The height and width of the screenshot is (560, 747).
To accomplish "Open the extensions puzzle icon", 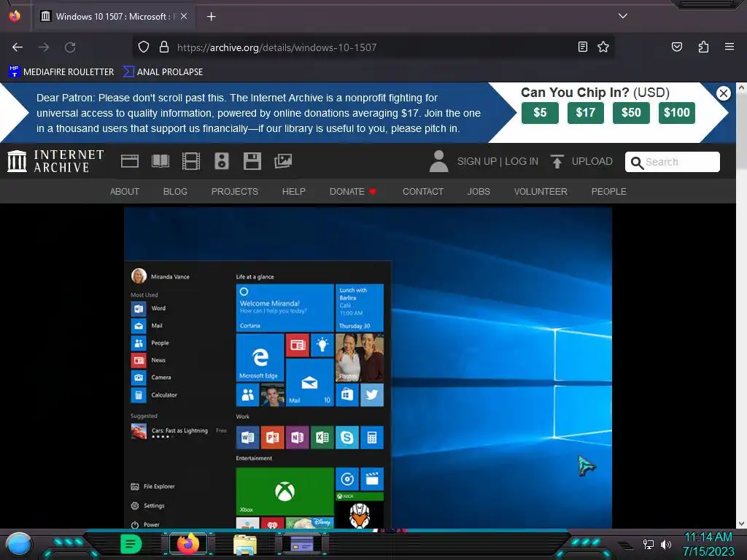I will tap(703, 47).
